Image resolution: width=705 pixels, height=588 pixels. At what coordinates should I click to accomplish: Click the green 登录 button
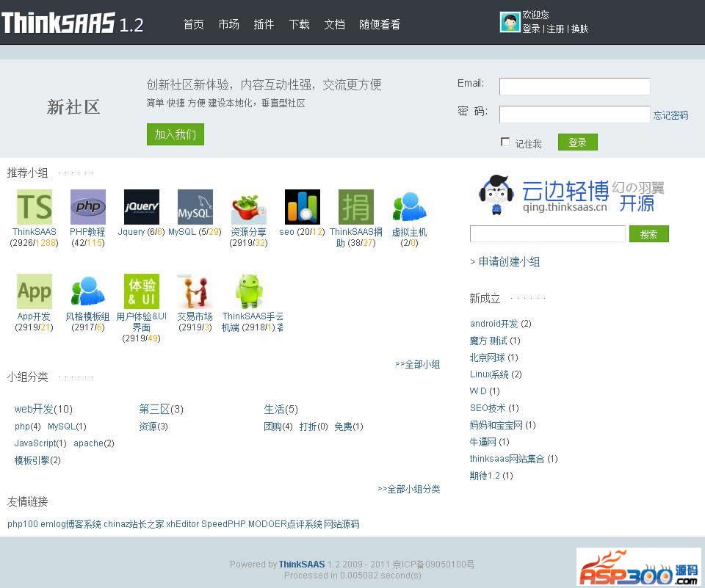[x=578, y=142]
